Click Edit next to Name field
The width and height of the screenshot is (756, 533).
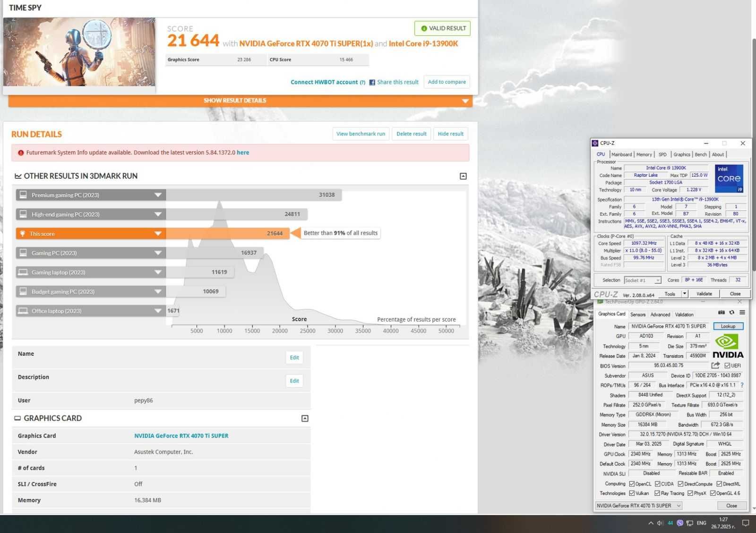point(294,357)
